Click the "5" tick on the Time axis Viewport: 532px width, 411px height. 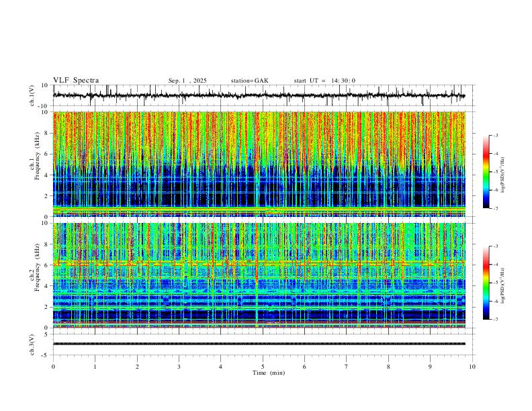(x=263, y=367)
